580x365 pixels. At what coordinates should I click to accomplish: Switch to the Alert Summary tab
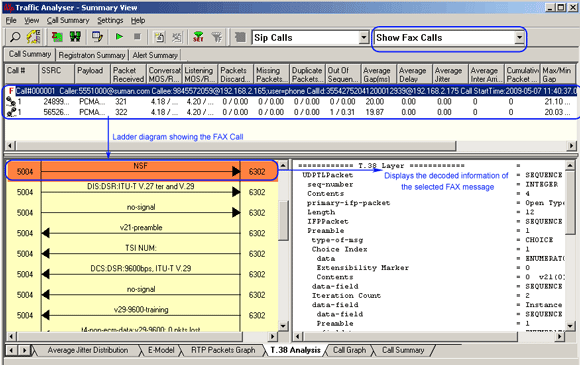[155, 55]
